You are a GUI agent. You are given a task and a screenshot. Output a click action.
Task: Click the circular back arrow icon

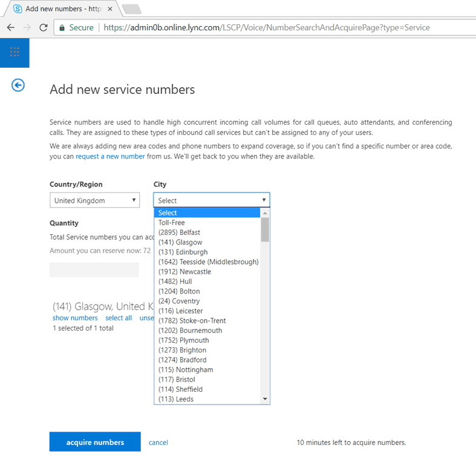coord(18,85)
